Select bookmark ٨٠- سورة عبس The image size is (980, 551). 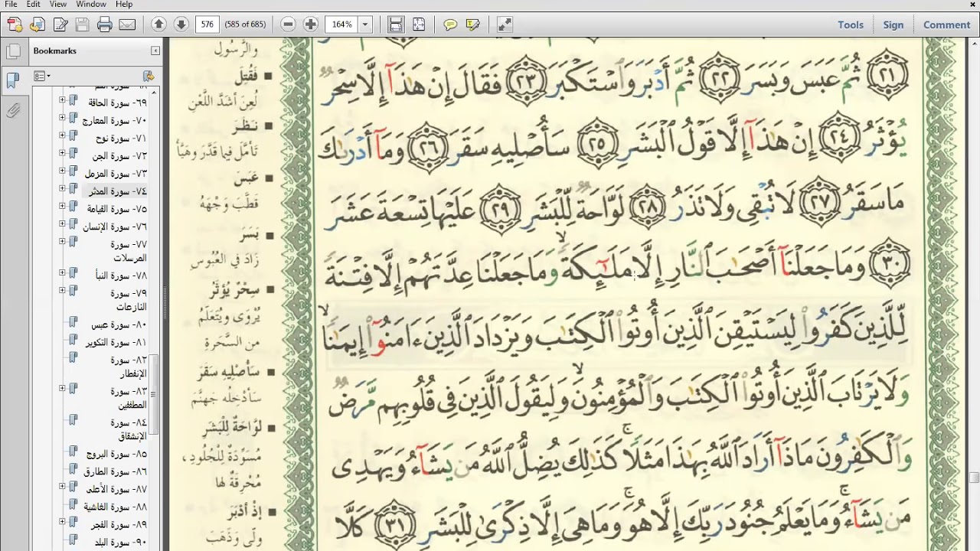tap(119, 324)
